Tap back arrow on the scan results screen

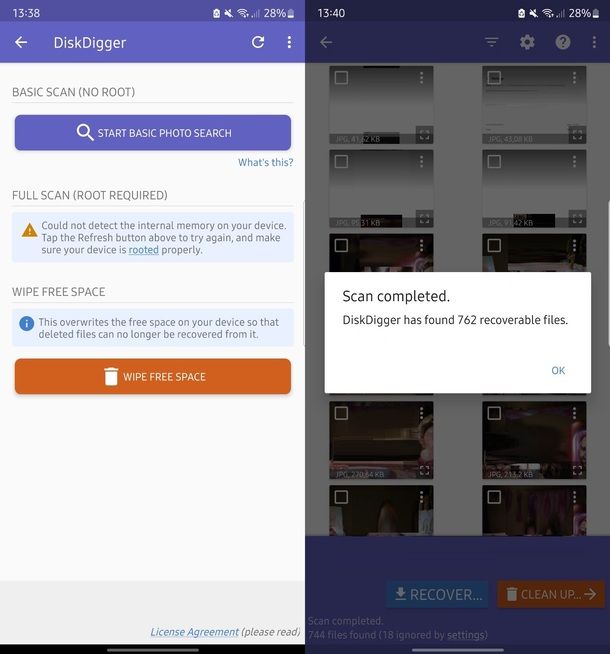pyautogui.click(x=326, y=42)
